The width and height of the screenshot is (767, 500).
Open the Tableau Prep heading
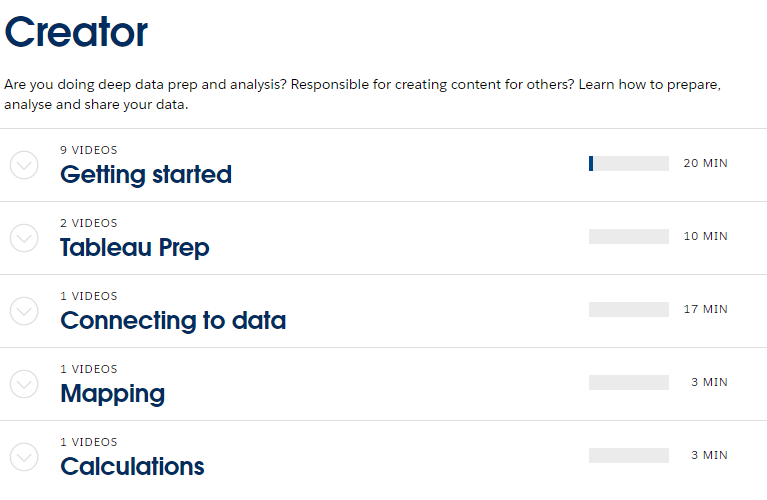(135, 248)
